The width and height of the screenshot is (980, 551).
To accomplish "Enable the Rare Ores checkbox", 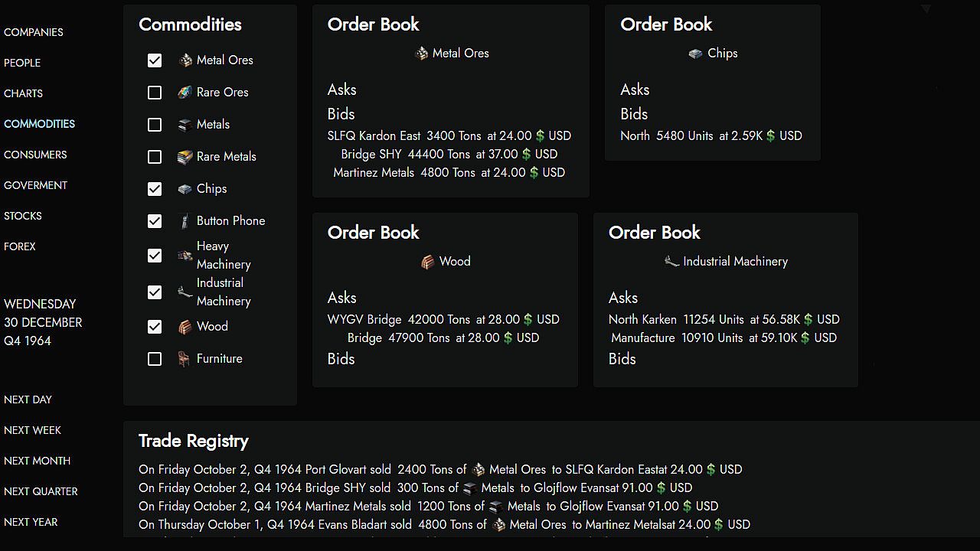I will [x=155, y=93].
